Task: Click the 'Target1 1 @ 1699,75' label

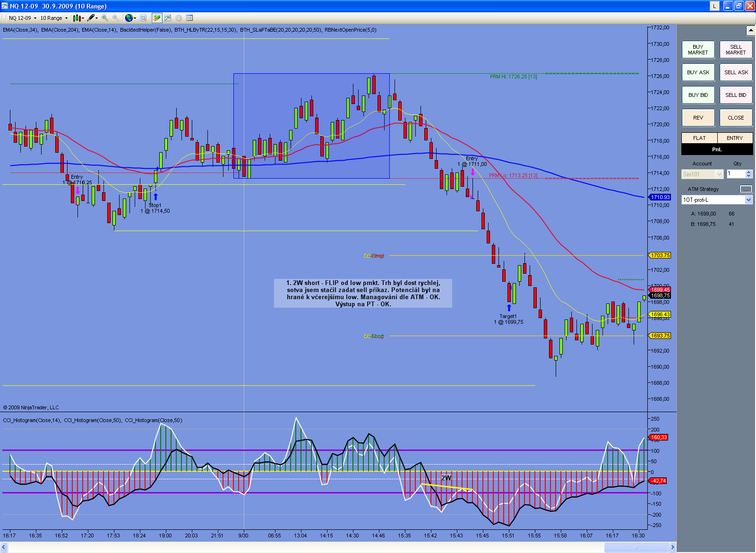Action: tap(509, 319)
